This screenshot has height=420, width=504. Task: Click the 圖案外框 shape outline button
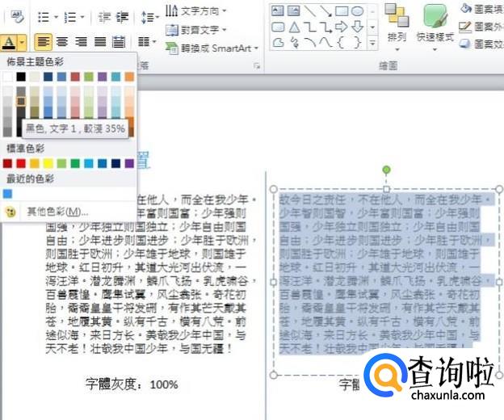click(481, 27)
